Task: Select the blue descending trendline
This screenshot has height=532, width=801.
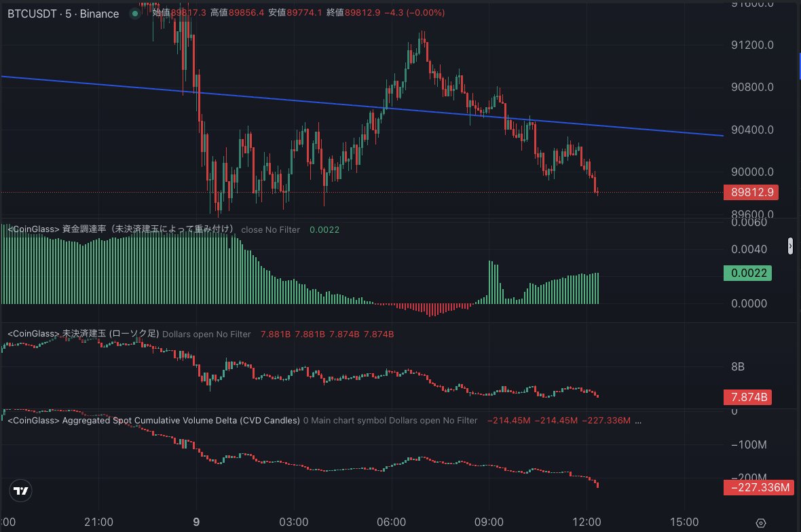Action: [362, 106]
